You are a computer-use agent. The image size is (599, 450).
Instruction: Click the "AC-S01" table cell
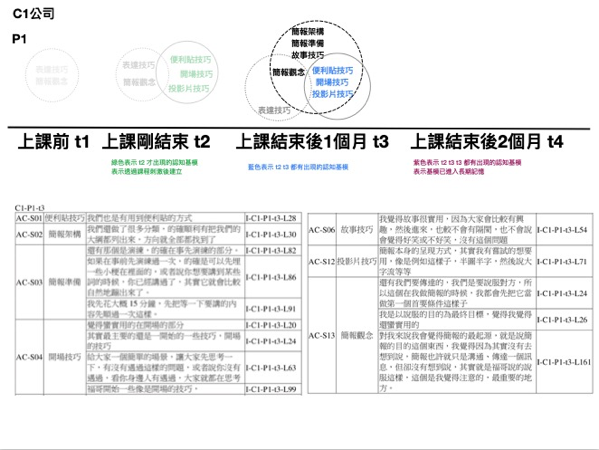(x=29, y=218)
